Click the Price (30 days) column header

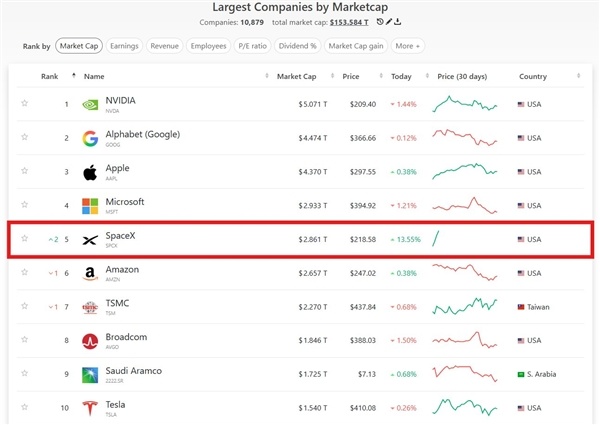coord(462,77)
